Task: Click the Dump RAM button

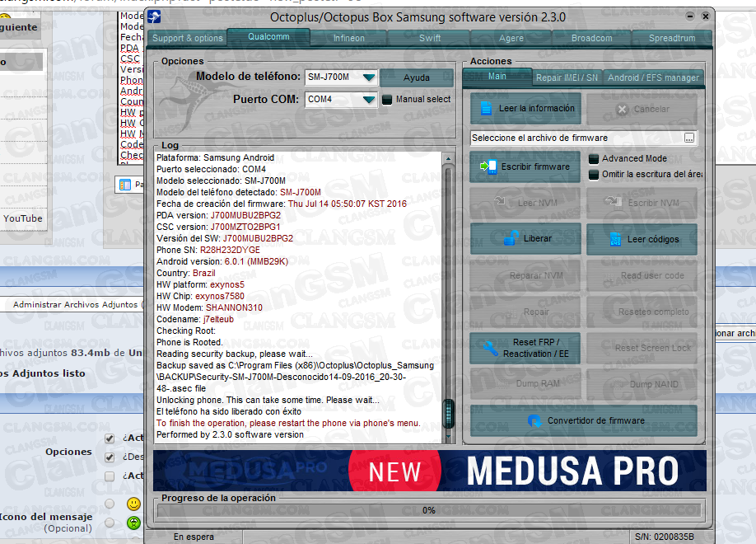Action: pos(525,384)
